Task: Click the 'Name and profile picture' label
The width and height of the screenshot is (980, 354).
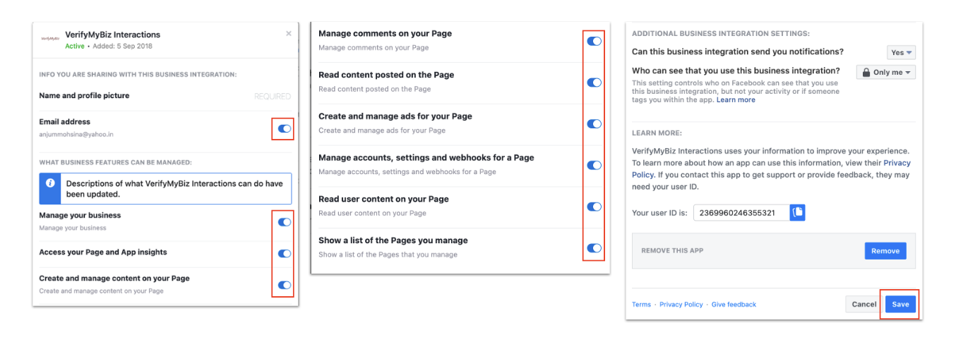Action: tap(84, 96)
